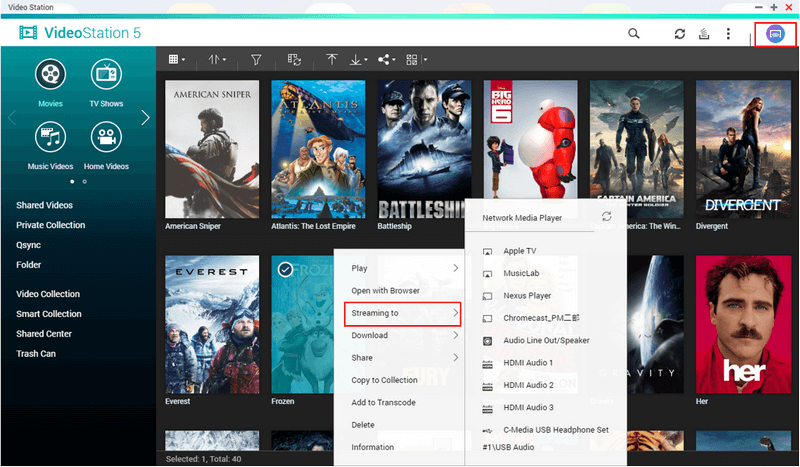Open the Movies category

pyautogui.click(x=50, y=83)
